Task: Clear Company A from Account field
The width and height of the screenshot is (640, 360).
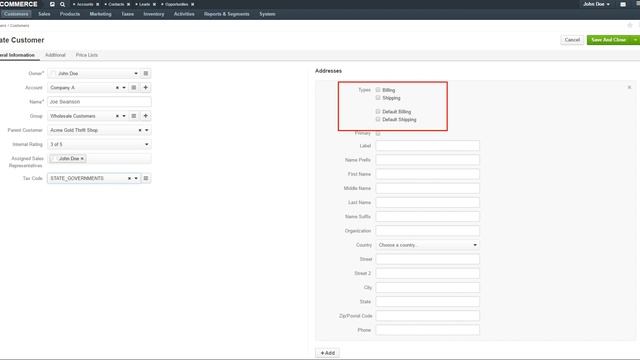Action: click(x=117, y=88)
